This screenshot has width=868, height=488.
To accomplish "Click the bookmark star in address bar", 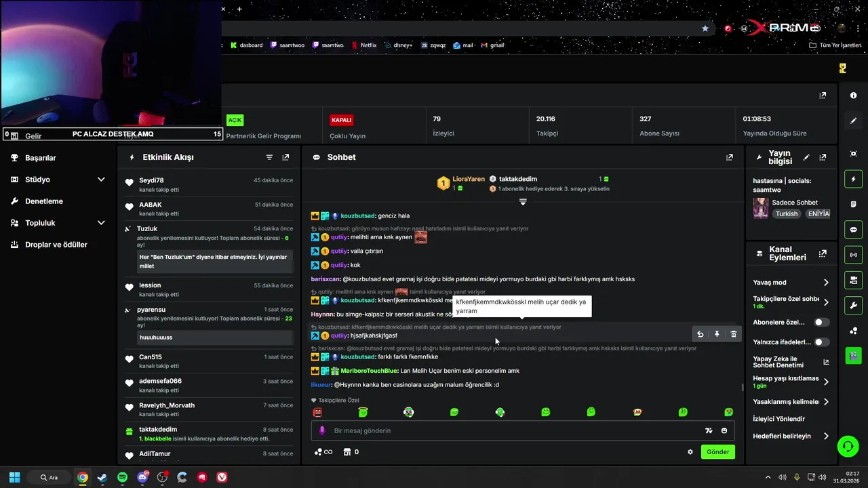I will pyautogui.click(x=705, y=28).
